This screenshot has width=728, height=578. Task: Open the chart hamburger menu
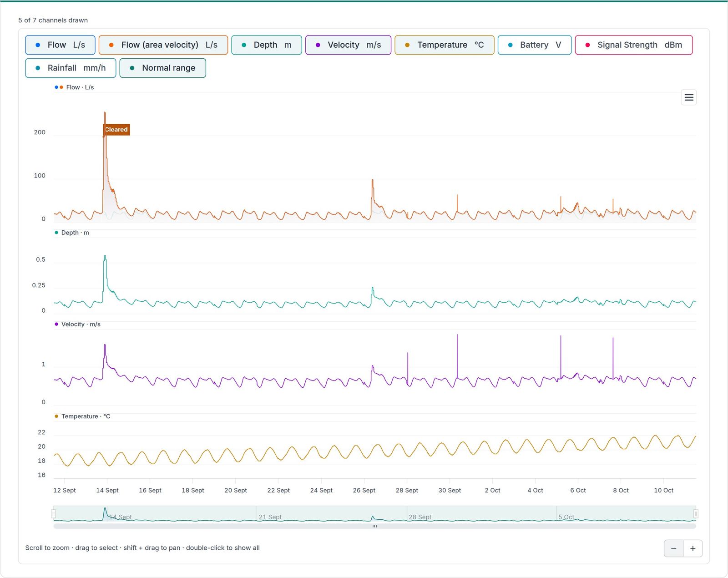[x=688, y=97]
